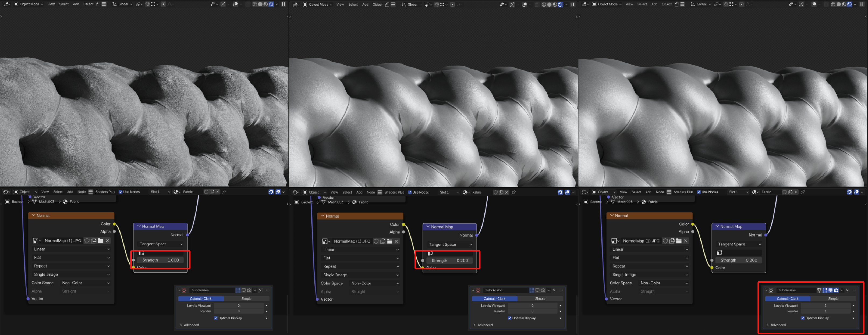Click material preview shading in right viewport header
The image size is (868, 335).
[844, 4]
